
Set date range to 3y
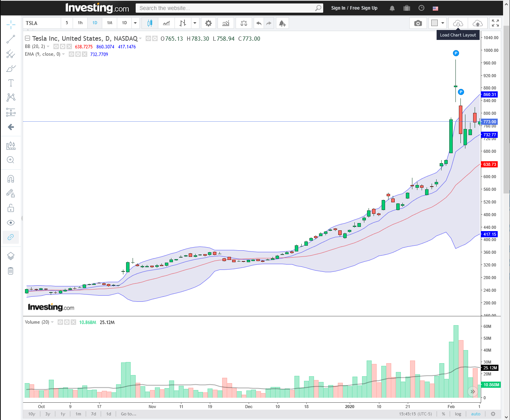48,414
